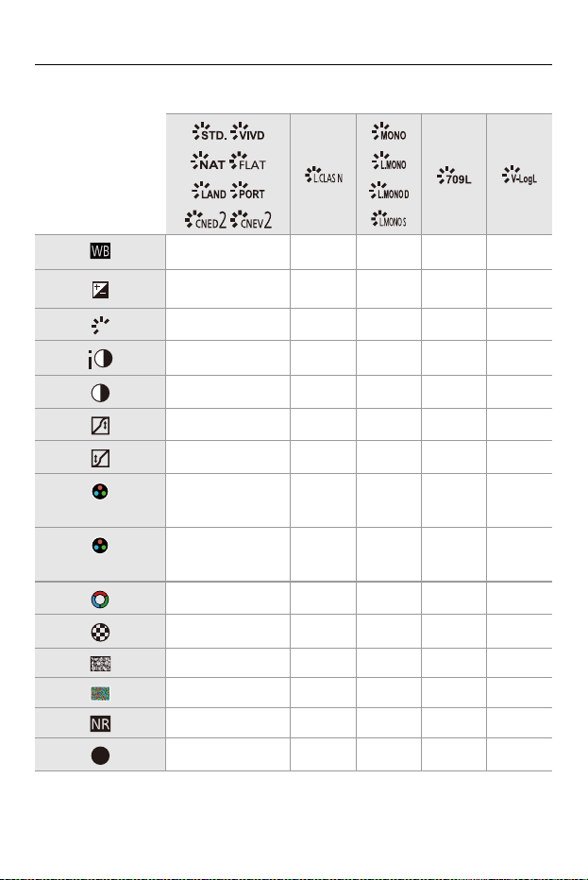
Task: Click the shadow curve icon
Action: coord(100,458)
